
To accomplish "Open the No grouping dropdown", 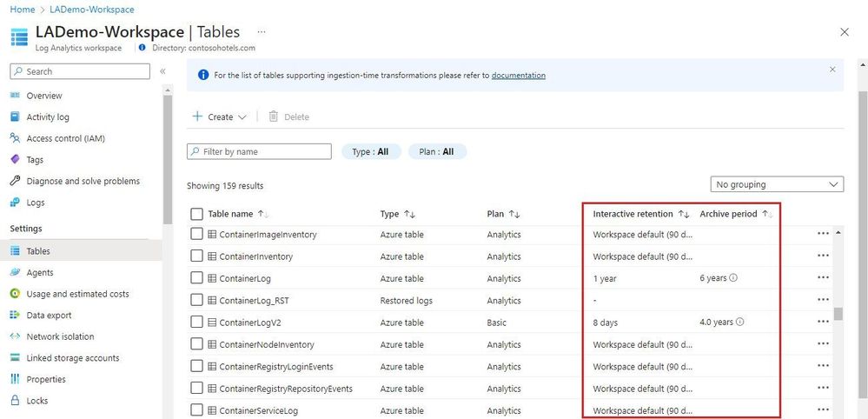I will coord(776,184).
